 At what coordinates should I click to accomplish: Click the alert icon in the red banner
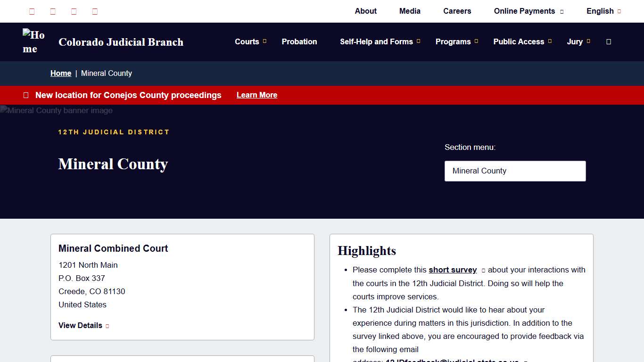pyautogui.click(x=26, y=95)
